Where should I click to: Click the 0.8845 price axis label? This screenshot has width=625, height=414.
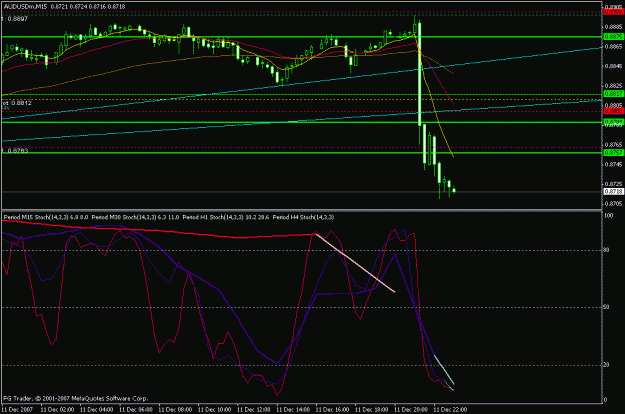614,66
